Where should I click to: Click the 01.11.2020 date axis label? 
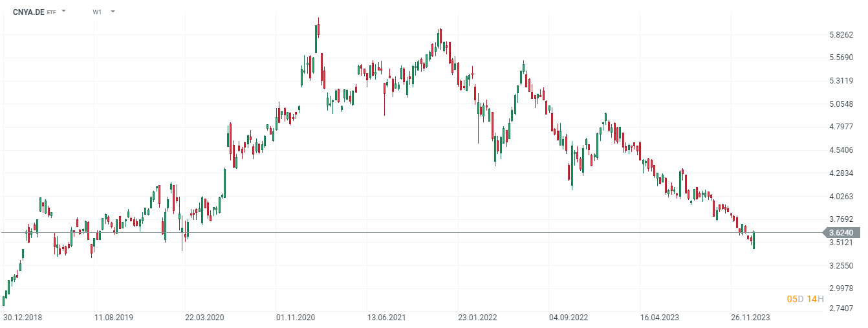click(x=296, y=318)
